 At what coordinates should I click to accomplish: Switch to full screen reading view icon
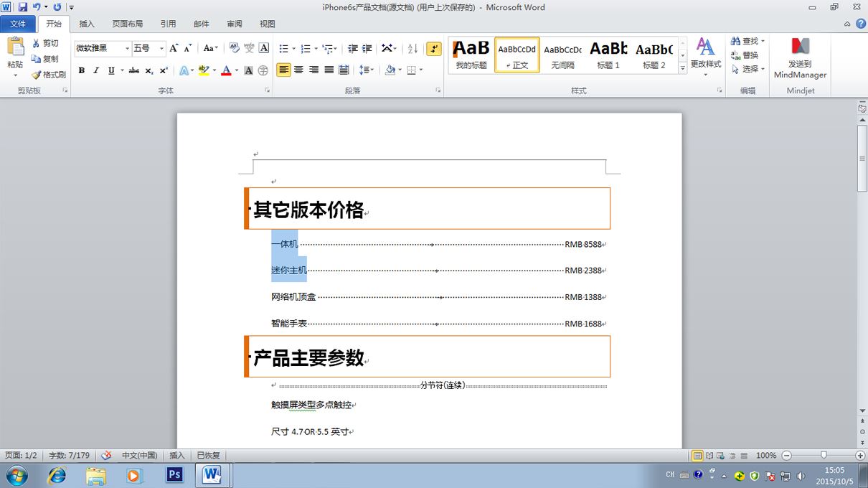(x=709, y=456)
